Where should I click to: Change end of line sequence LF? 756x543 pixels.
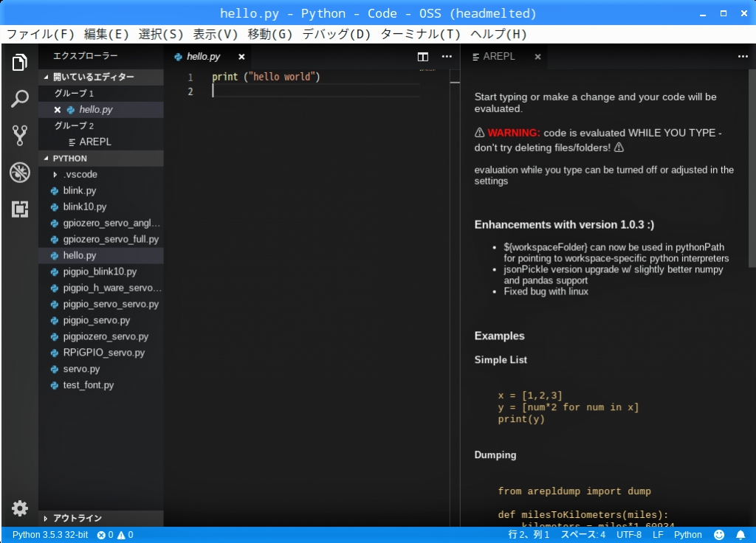658,535
